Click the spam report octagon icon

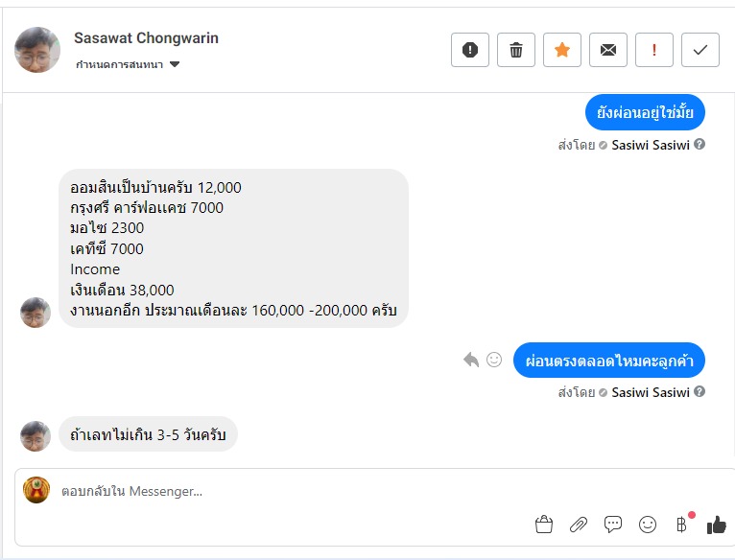470,50
